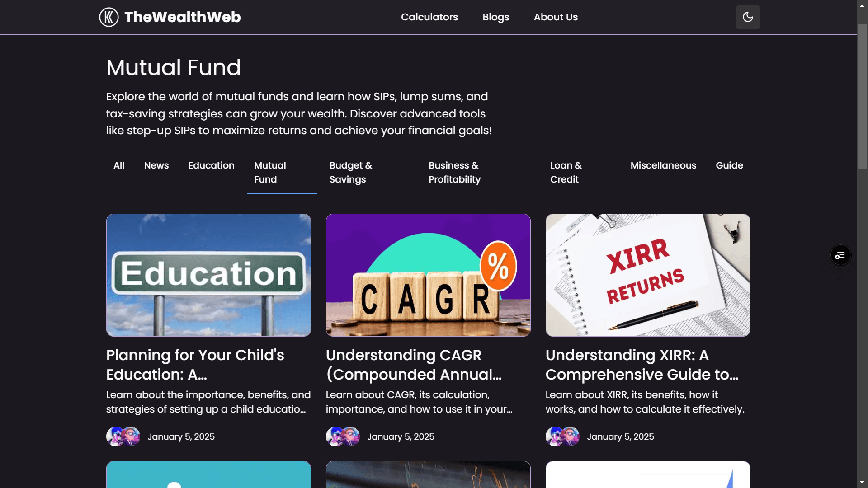Select the Budget & Savings tab
The width and height of the screenshot is (868, 488).
pyautogui.click(x=351, y=172)
